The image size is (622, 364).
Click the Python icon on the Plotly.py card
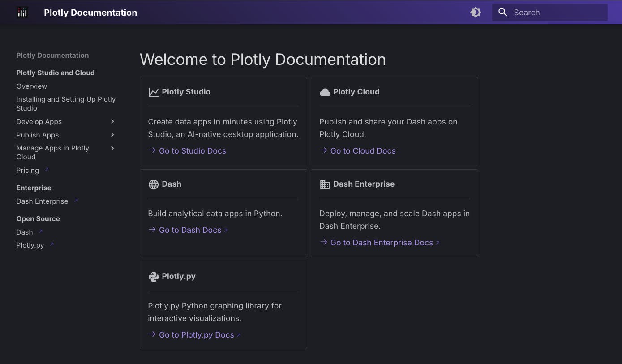pos(153,276)
